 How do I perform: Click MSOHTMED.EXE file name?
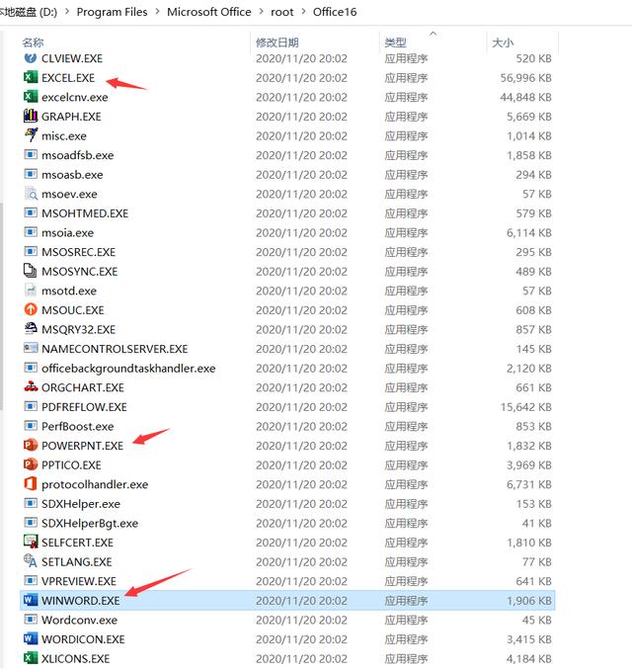[x=85, y=213]
